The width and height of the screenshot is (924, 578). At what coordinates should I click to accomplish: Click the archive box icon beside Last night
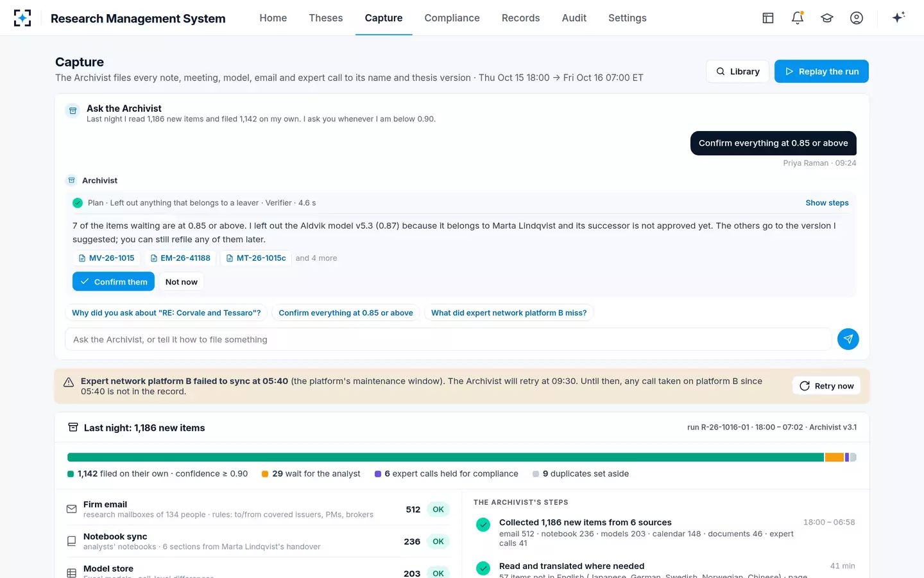point(73,428)
